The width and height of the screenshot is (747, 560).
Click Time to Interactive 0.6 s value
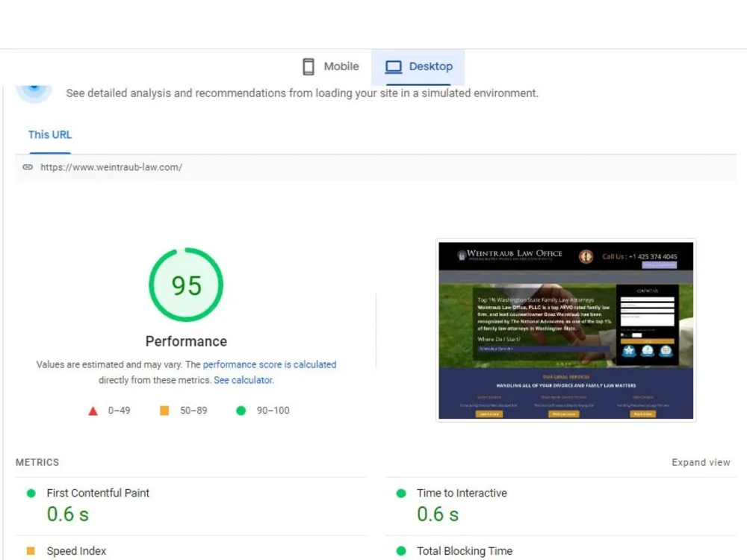(438, 514)
